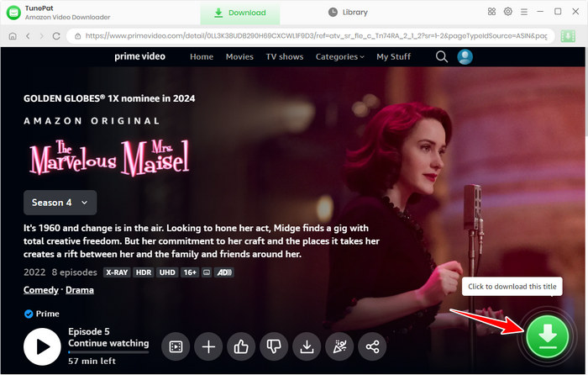Click the 'AMAZON ORIGINAL' text
Screen dimensions: 588x375
point(92,121)
